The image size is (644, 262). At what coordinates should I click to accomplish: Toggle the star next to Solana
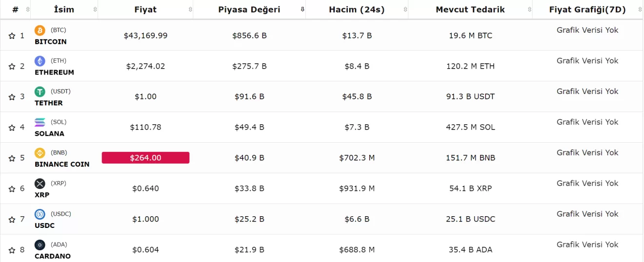[12, 128]
